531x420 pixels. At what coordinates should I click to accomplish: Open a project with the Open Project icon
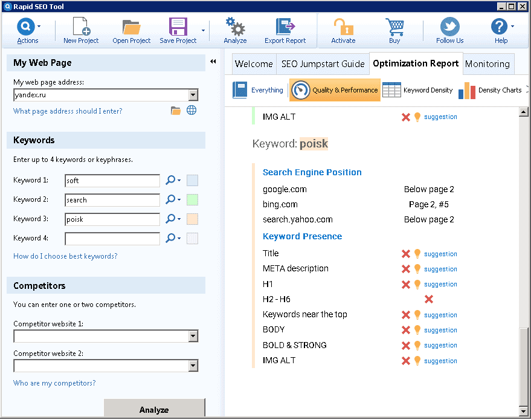pos(131,28)
